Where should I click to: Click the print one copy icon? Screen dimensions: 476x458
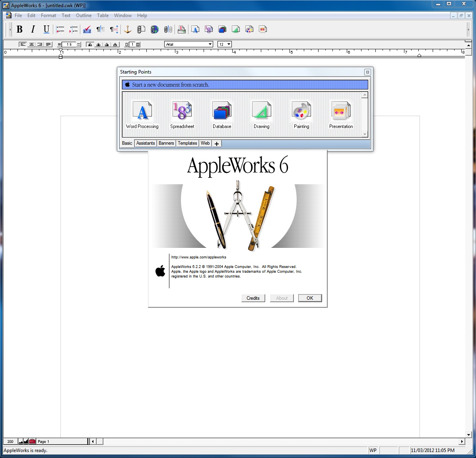182,29
